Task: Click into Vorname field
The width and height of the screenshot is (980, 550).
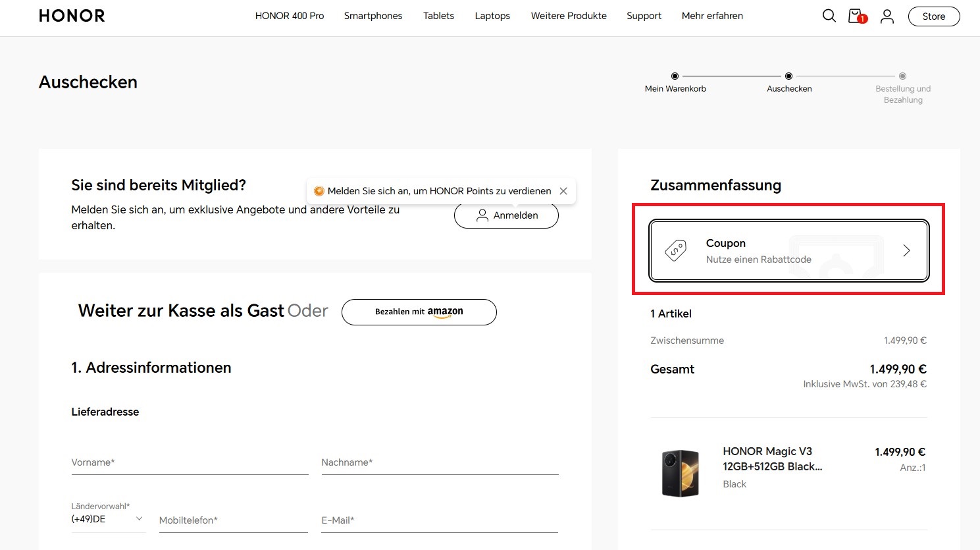Action: pos(190,462)
